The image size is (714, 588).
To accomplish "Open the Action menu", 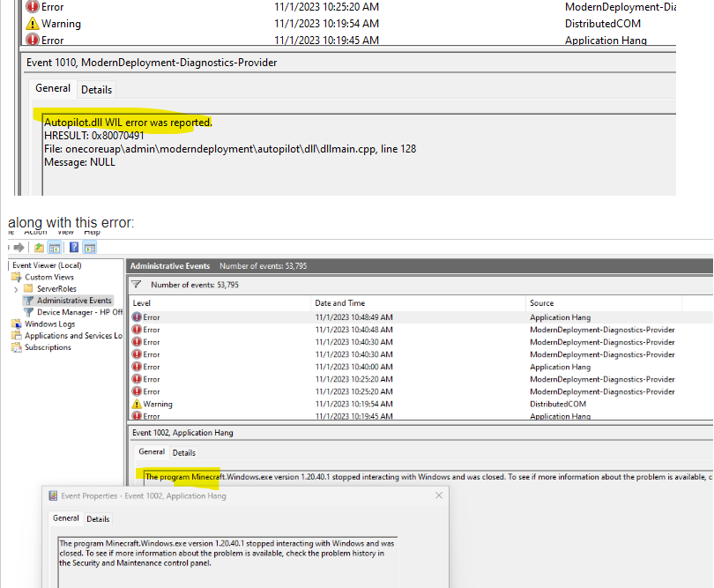I will (35, 232).
